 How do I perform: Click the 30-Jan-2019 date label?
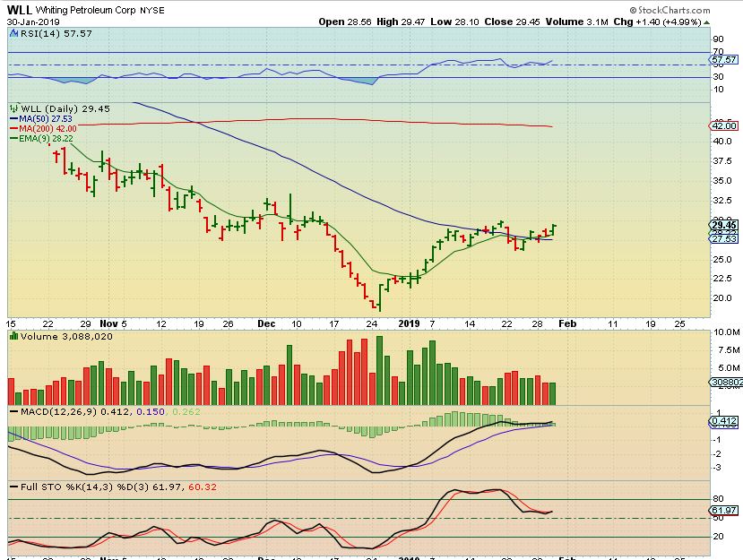pos(33,22)
